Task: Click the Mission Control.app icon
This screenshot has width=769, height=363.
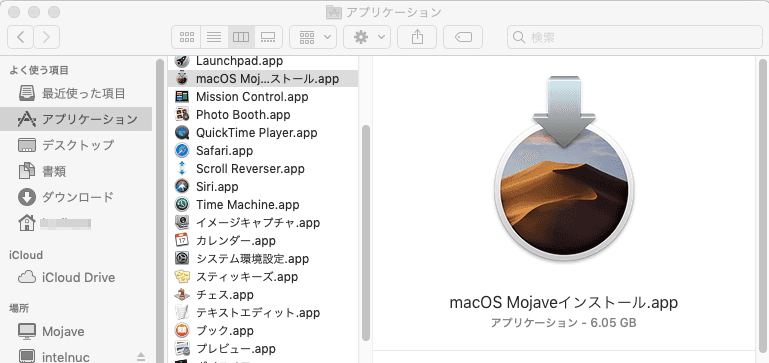Action: tap(182, 97)
